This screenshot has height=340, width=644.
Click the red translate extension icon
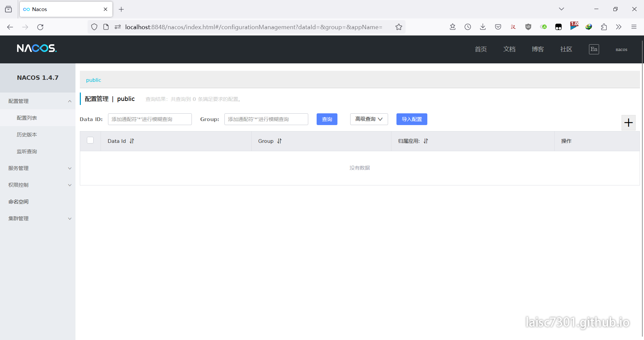pos(513,27)
